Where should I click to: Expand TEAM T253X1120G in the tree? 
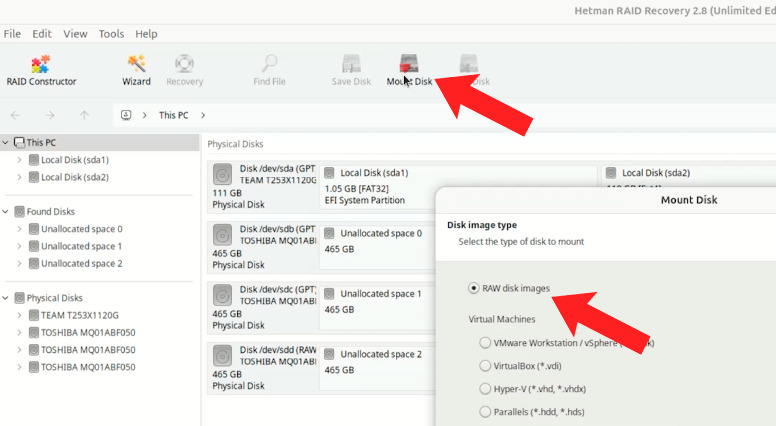point(19,315)
